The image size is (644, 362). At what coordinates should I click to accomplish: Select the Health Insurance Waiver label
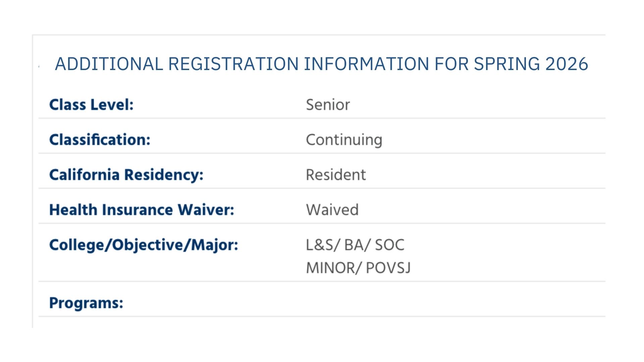pos(142,210)
